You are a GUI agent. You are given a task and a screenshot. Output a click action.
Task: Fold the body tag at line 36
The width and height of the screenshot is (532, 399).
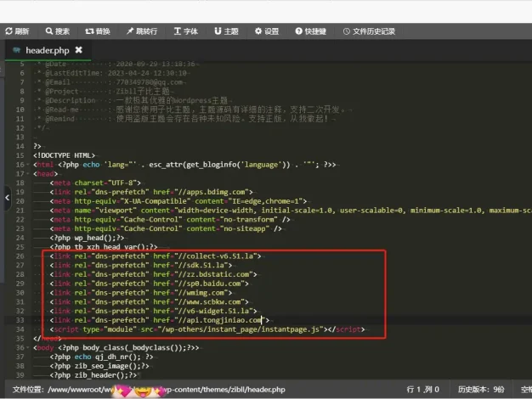pyautogui.click(x=28, y=348)
